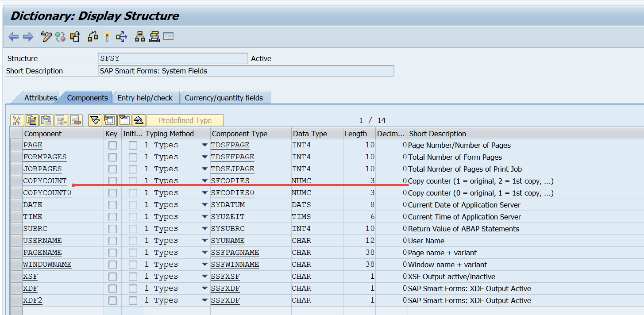Open the Typing Method dropdown for COPYCOUNT
The height and width of the screenshot is (315, 644).
click(x=204, y=181)
